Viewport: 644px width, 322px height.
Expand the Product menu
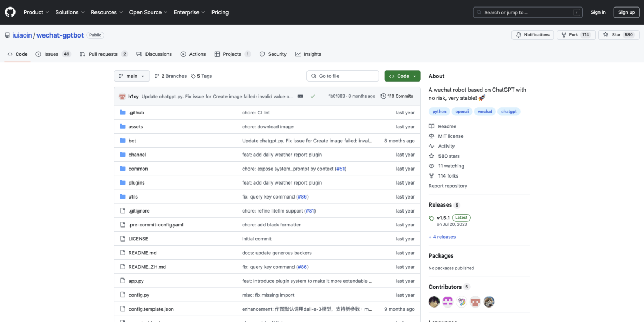pos(36,12)
